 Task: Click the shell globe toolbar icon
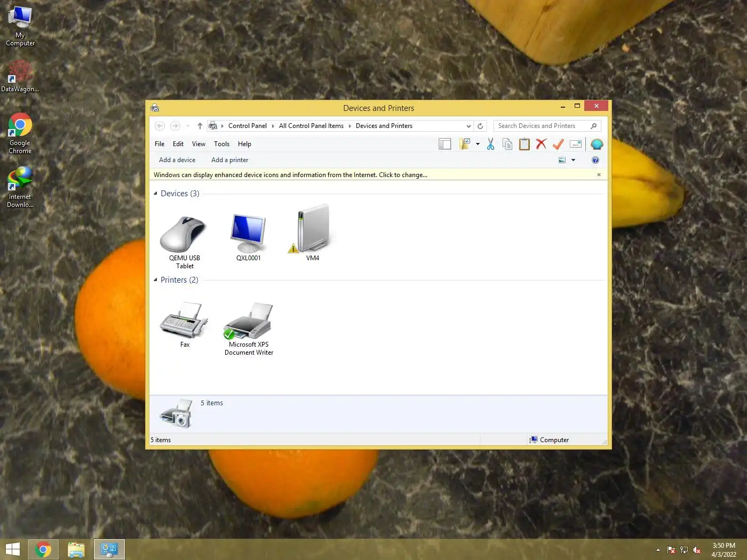coord(597,144)
